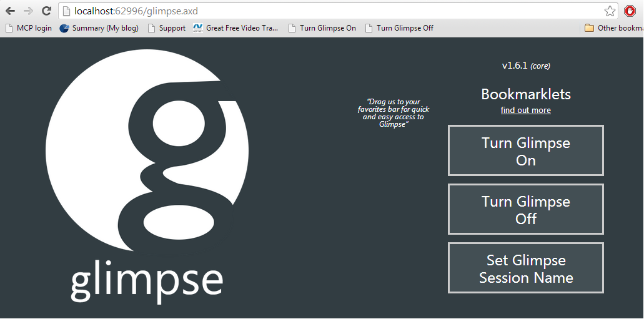Open the red stop-hand extension icon

pyautogui.click(x=630, y=11)
